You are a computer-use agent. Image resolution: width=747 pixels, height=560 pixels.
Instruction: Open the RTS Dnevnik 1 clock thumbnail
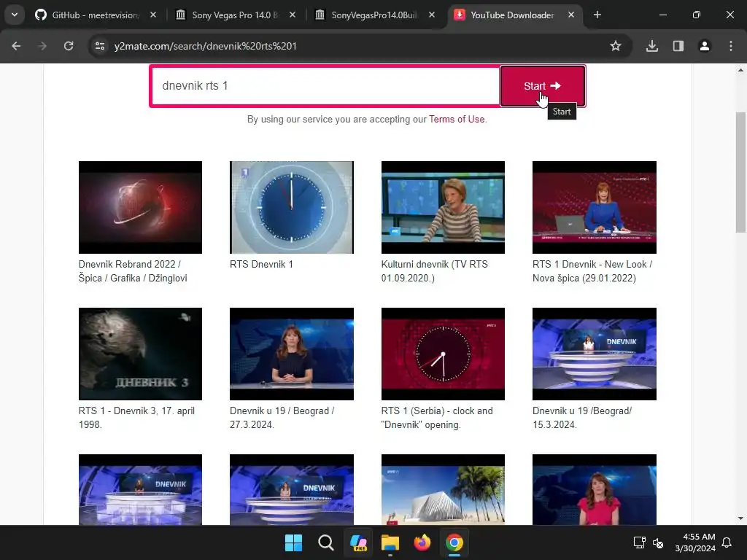tap(292, 207)
